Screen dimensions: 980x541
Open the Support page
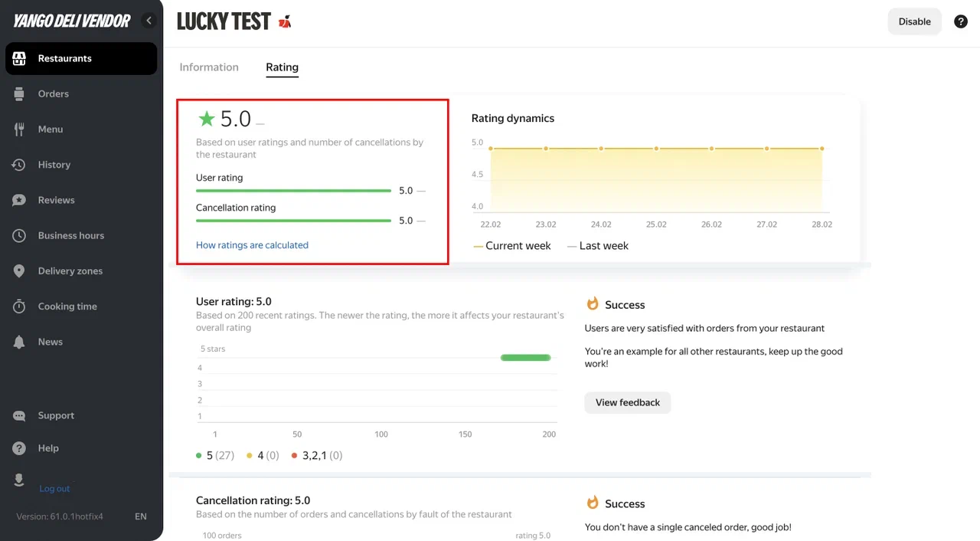57,415
